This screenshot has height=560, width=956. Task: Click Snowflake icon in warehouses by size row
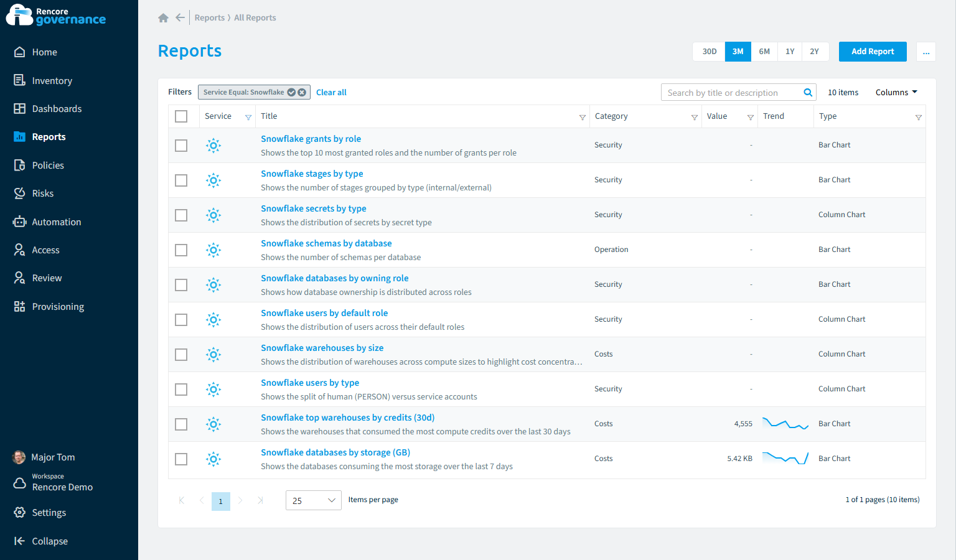[213, 355]
